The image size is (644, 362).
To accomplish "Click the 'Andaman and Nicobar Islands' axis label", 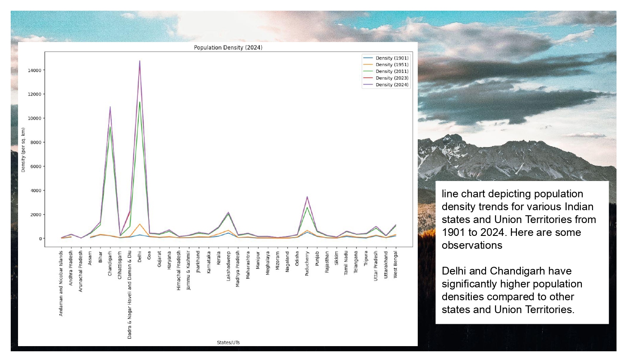I will pos(61,284).
